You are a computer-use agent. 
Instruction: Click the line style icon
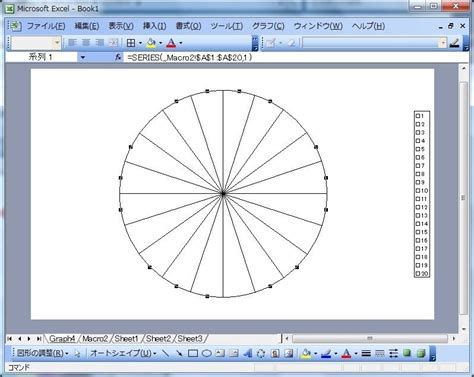(x=366, y=353)
